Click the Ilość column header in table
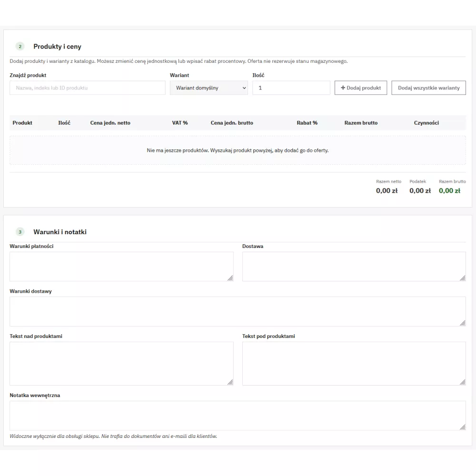Viewport: 476px width, 476px height. pos(64,123)
